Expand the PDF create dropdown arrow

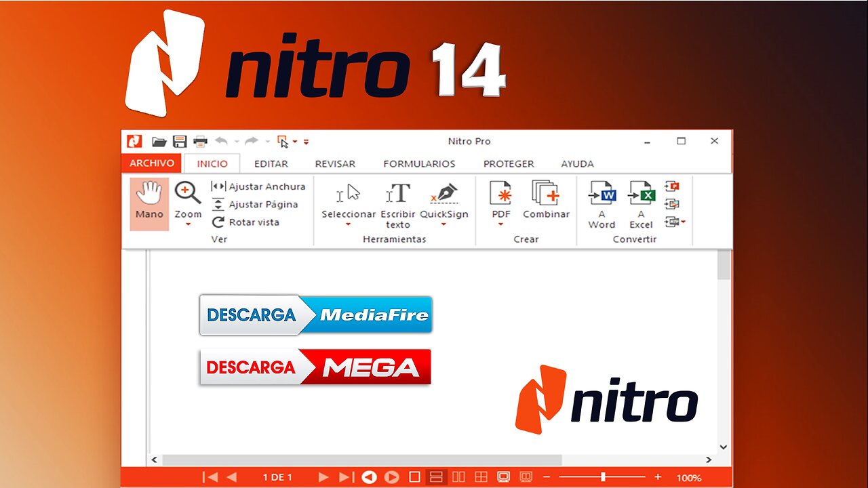501,225
